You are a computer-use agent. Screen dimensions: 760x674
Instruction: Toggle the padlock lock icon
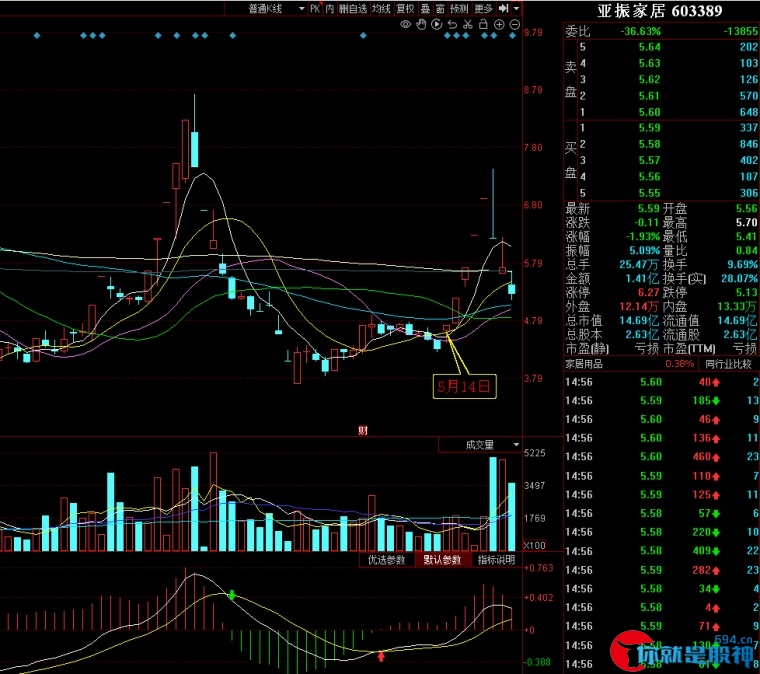483,24
